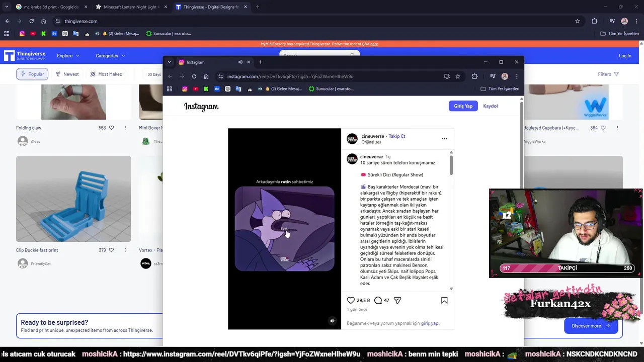Image resolution: width=644 pixels, height=362 pixels.
Task: Open the three-dot options menu on the reel
Action: [x=444, y=139]
